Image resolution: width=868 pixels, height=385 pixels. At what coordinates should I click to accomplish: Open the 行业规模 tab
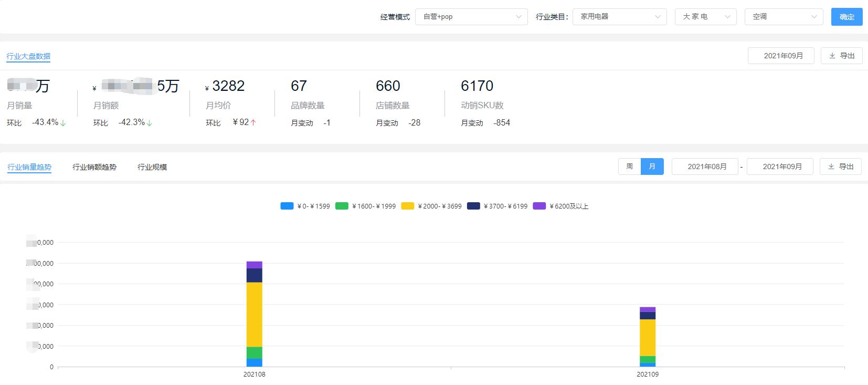152,167
